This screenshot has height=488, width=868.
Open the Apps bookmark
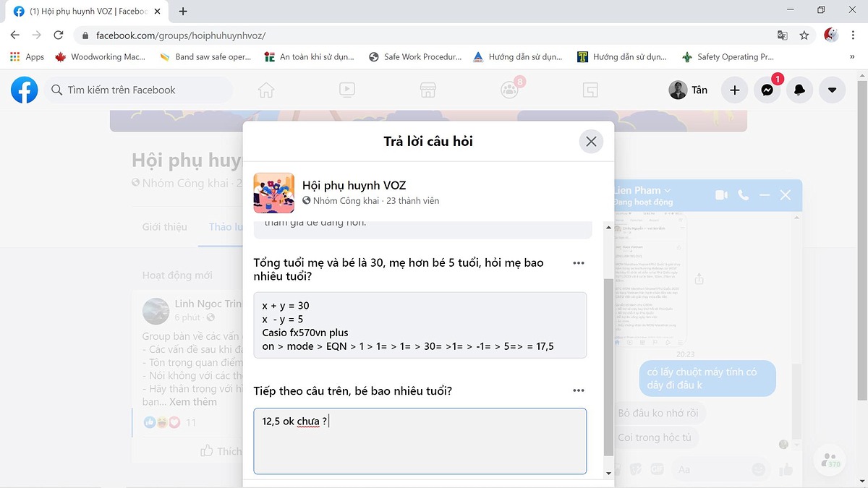(x=27, y=56)
